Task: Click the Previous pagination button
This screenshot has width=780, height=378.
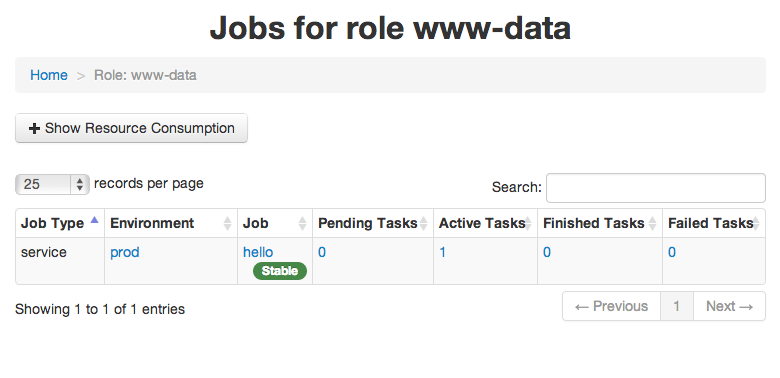Action: (x=611, y=306)
